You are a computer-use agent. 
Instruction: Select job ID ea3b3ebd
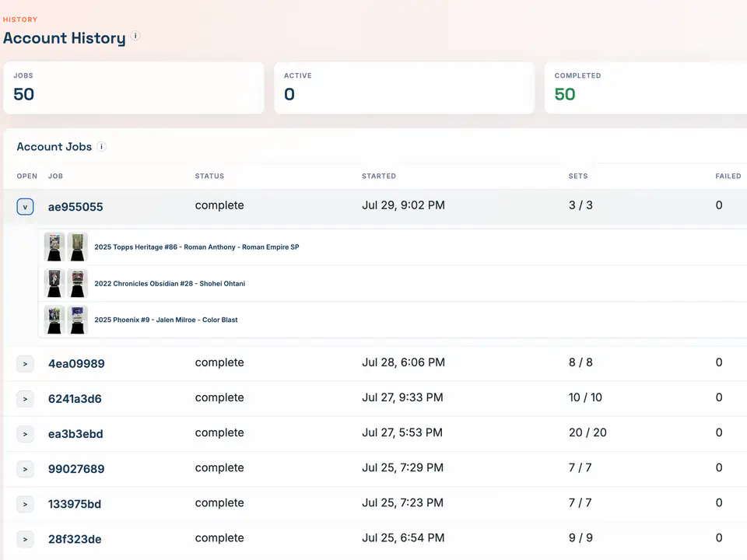(x=75, y=434)
